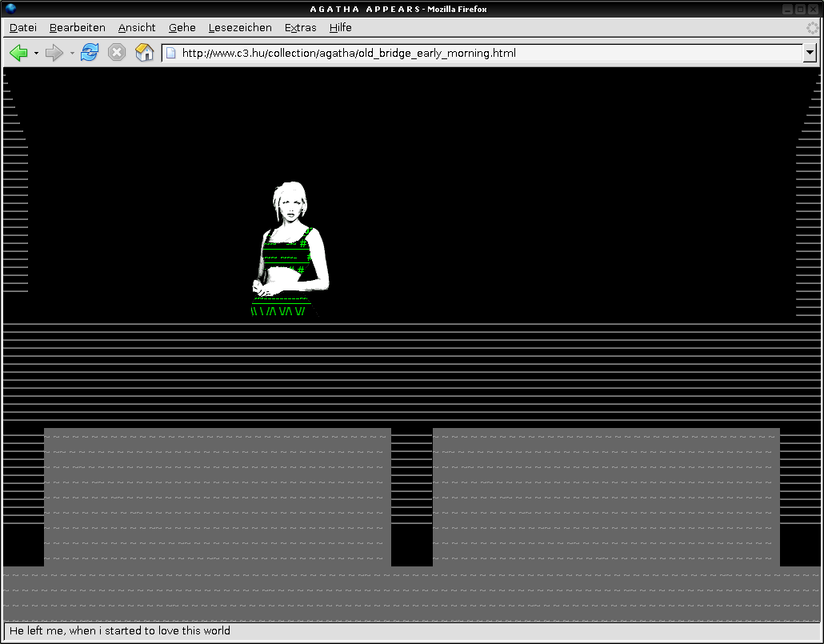
Task: Open the back history dropdown arrow
Action: (x=36, y=53)
